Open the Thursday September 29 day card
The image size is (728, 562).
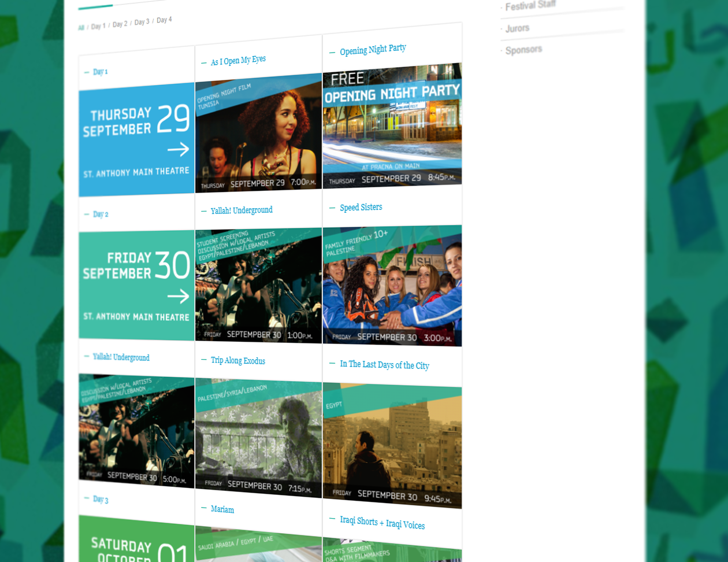coord(136,139)
